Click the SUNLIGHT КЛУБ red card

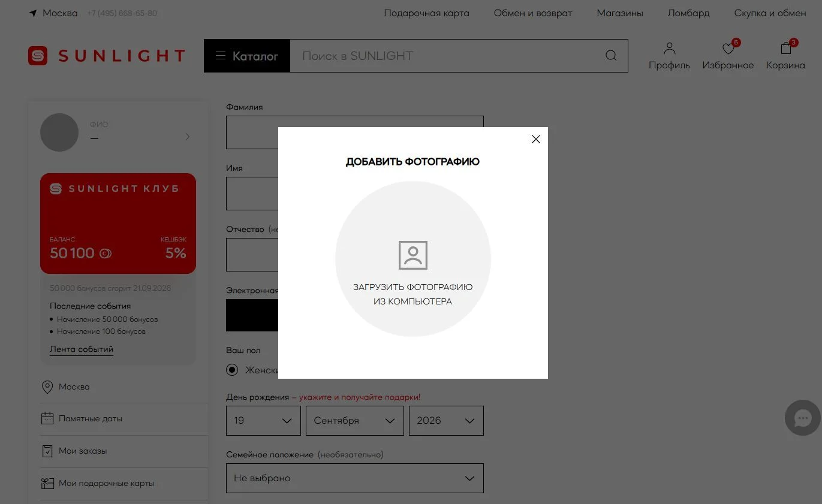click(x=118, y=224)
